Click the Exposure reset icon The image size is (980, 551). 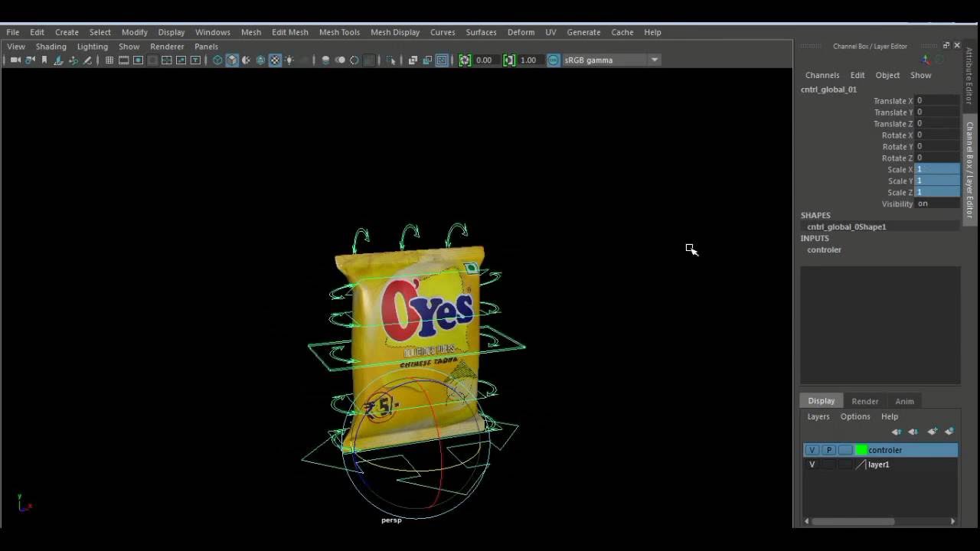[x=465, y=60]
